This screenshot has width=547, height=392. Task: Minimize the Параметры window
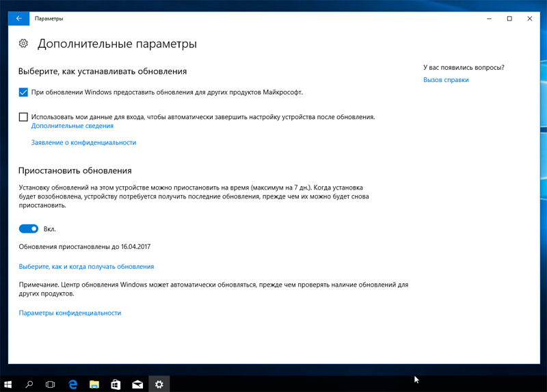[489, 18]
